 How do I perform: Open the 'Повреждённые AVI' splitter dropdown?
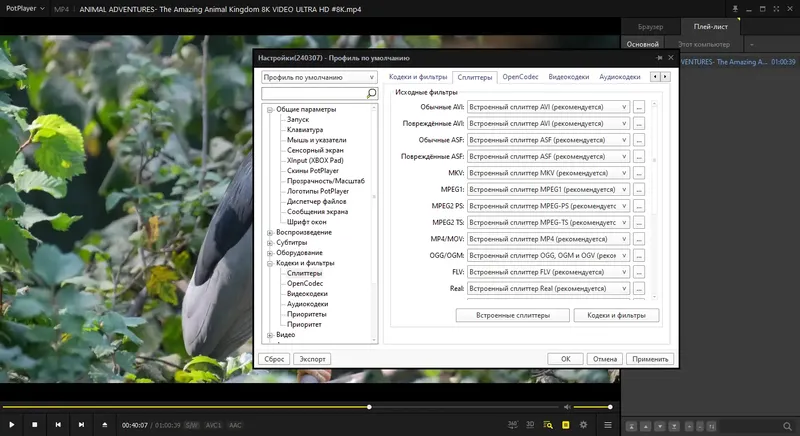point(548,123)
